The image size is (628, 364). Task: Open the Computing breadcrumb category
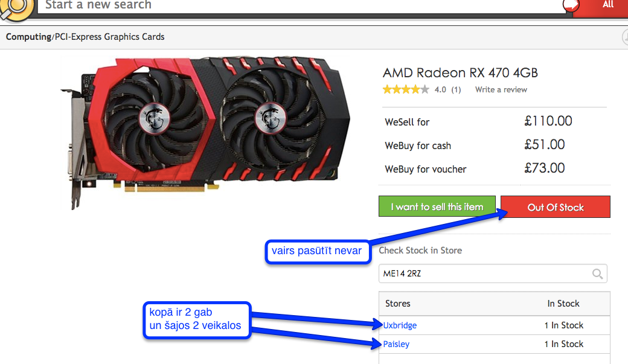[x=28, y=37]
